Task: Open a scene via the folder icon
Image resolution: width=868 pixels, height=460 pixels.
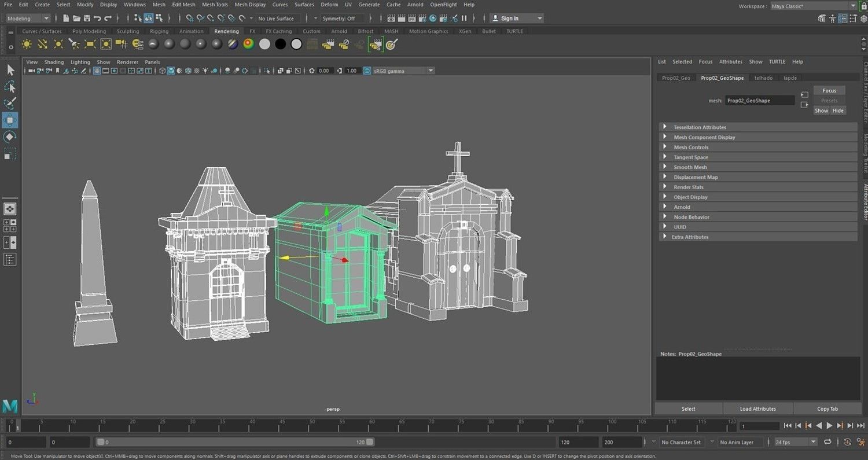Action: tap(76, 19)
